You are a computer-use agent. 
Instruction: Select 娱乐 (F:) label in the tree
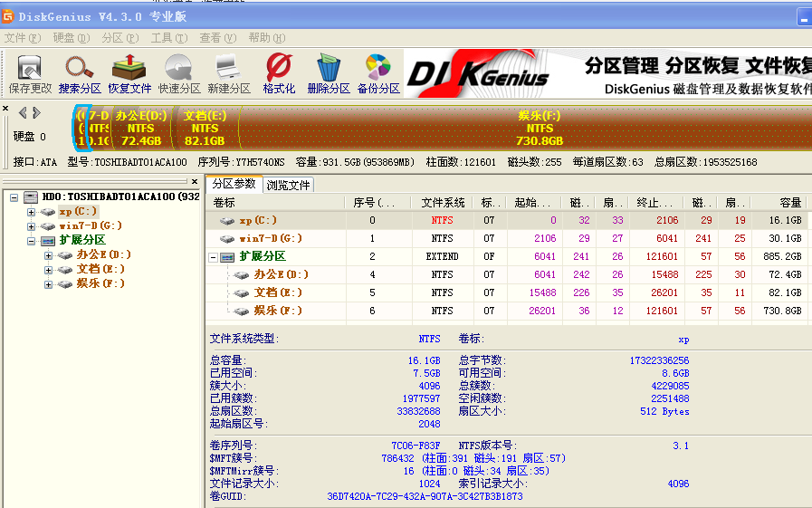pos(100,283)
